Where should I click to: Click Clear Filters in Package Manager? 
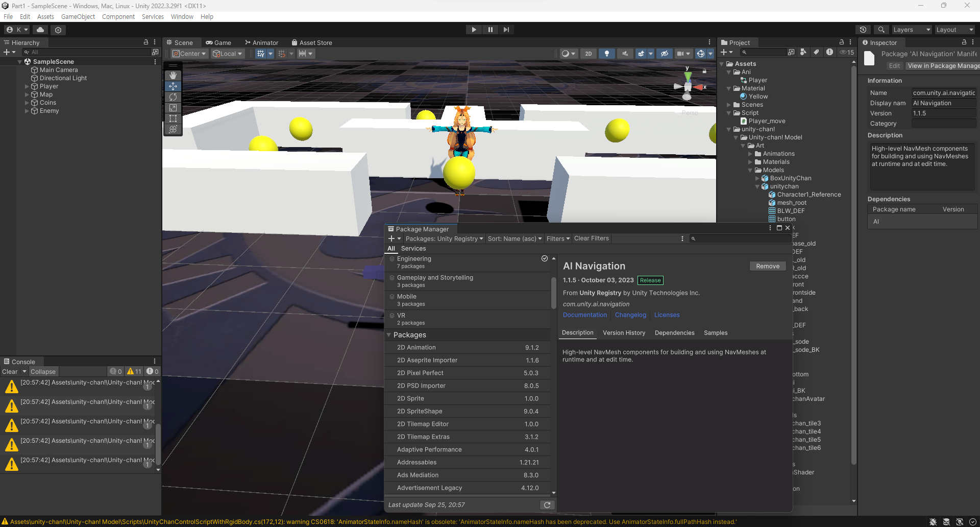[592, 238]
